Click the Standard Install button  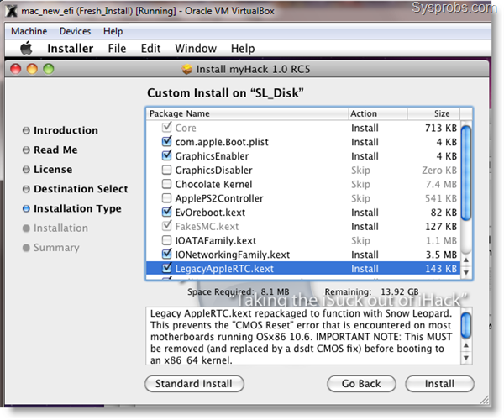pyautogui.click(x=195, y=384)
